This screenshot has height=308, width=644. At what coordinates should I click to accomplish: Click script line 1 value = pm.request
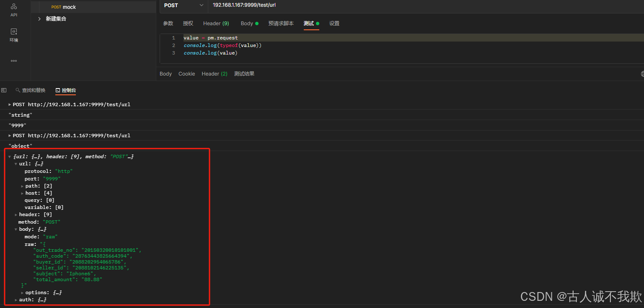coord(210,38)
